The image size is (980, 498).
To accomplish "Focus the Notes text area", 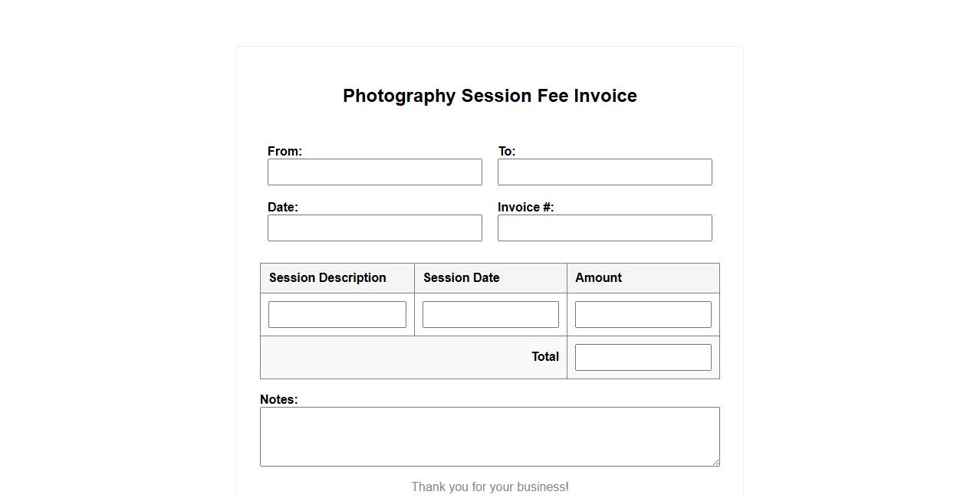I will [489, 437].
